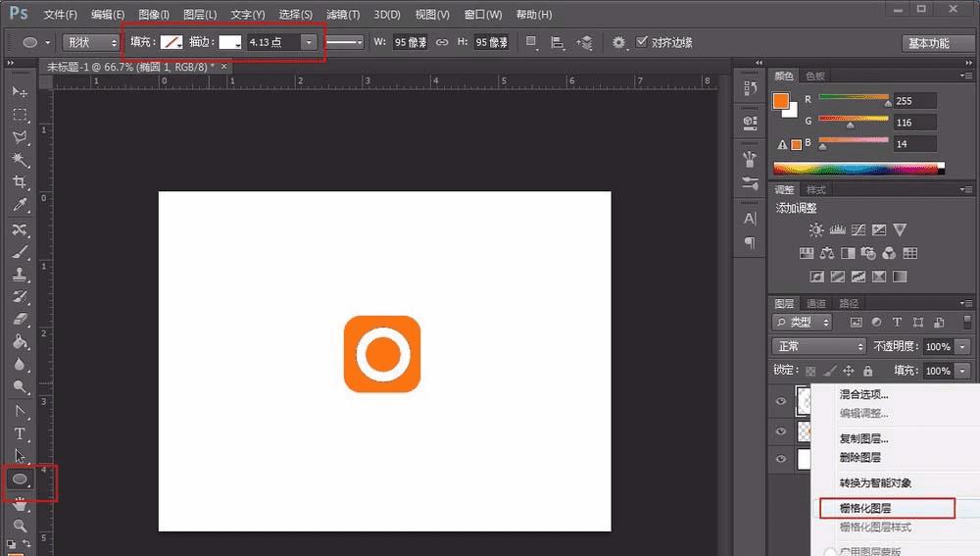Hide the topmost layer via eye icon

tap(781, 401)
